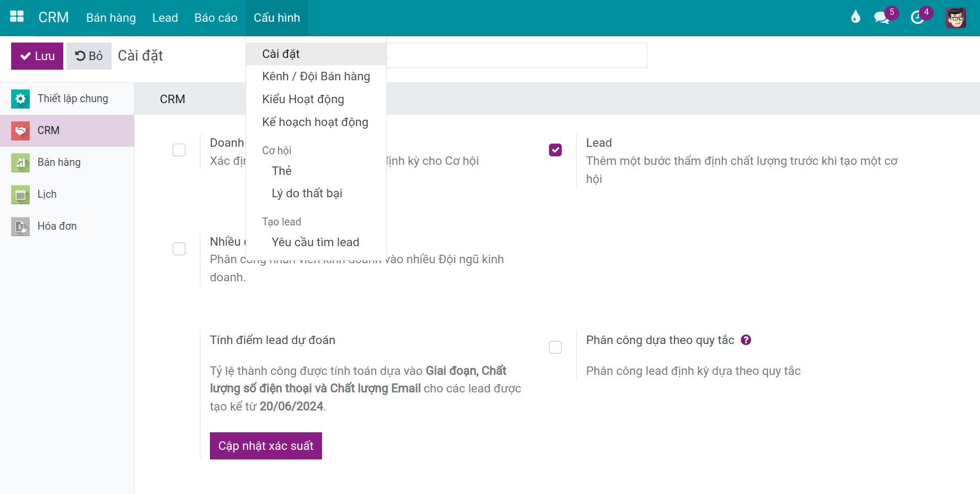Click the CRM section header bar text
Viewport: 980px width, 494px height.
(x=173, y=99)
